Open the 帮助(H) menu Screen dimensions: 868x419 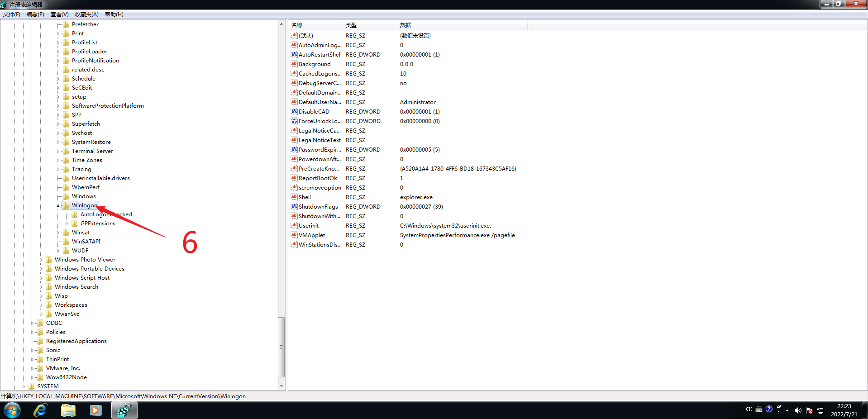point(114,14)
